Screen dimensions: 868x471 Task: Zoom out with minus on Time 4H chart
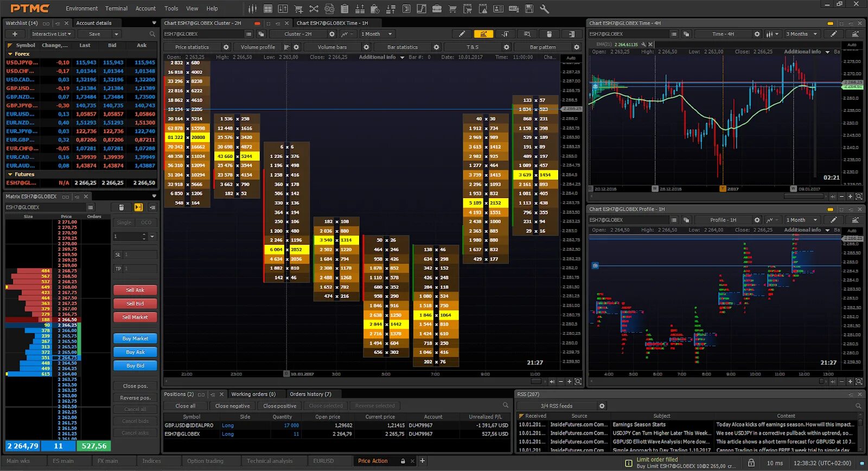[x=841, y=196]
